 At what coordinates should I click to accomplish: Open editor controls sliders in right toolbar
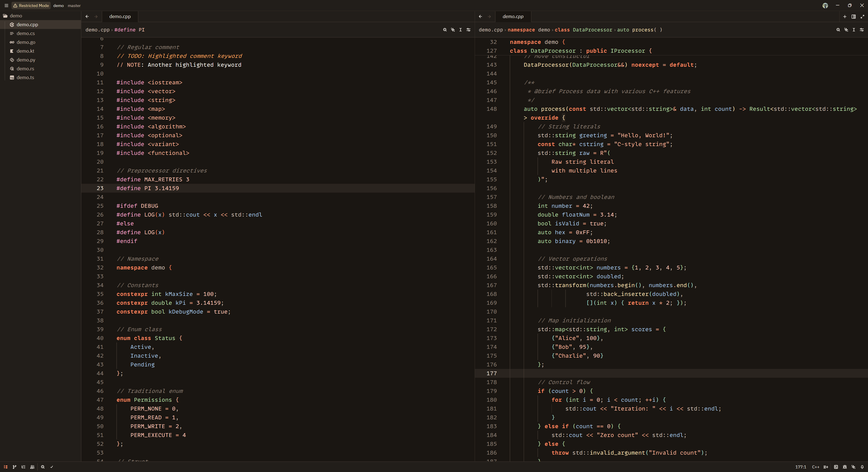coord(862,30)
